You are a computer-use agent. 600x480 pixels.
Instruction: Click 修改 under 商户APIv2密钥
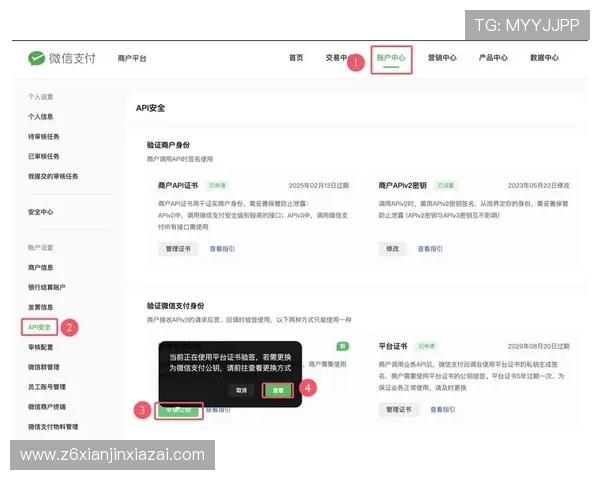(392, 249)
